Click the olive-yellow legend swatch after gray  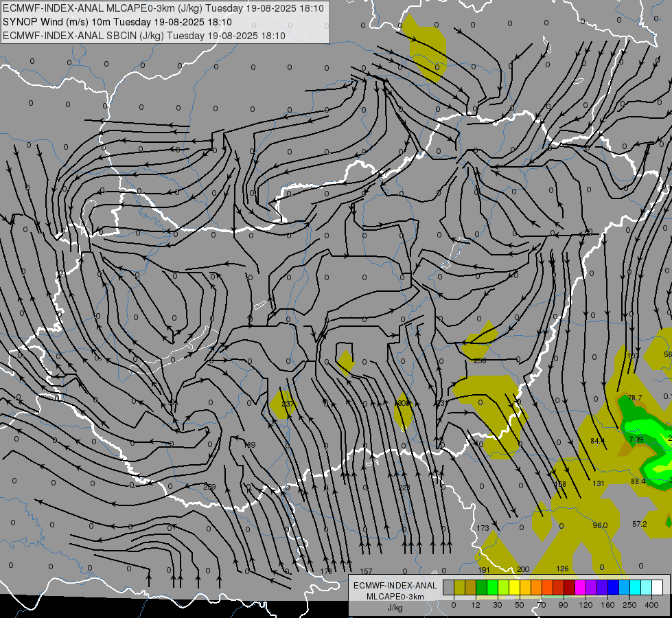point(459,587)
